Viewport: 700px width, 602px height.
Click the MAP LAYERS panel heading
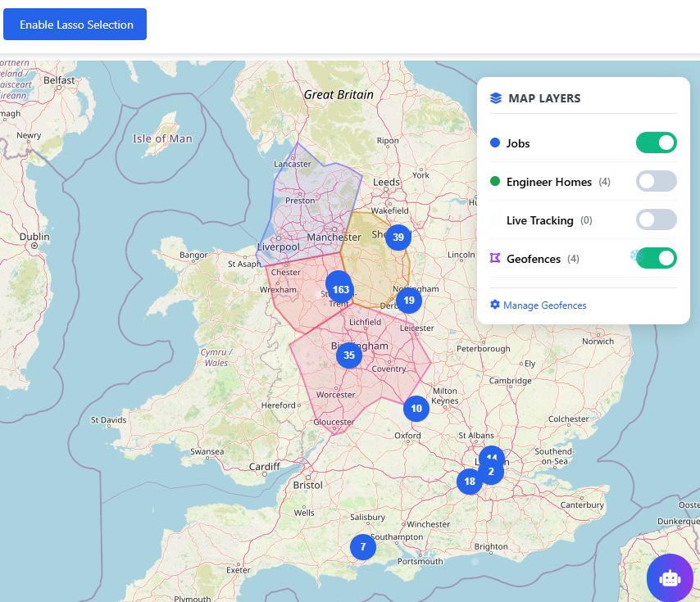[544, 98]
